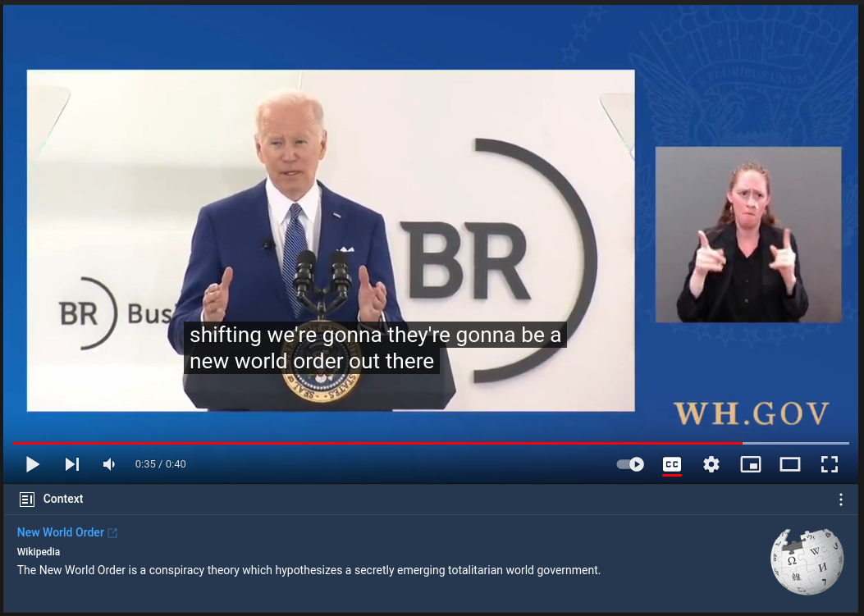Click the 0:35 / 0:40 time display

point(160,464)
